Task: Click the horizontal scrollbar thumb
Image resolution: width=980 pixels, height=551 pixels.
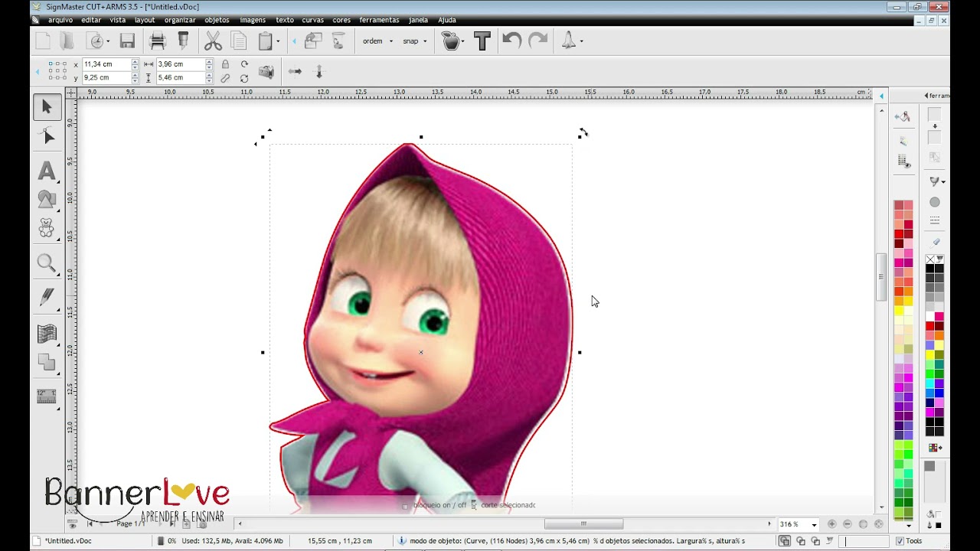Action: coord(583,524)
